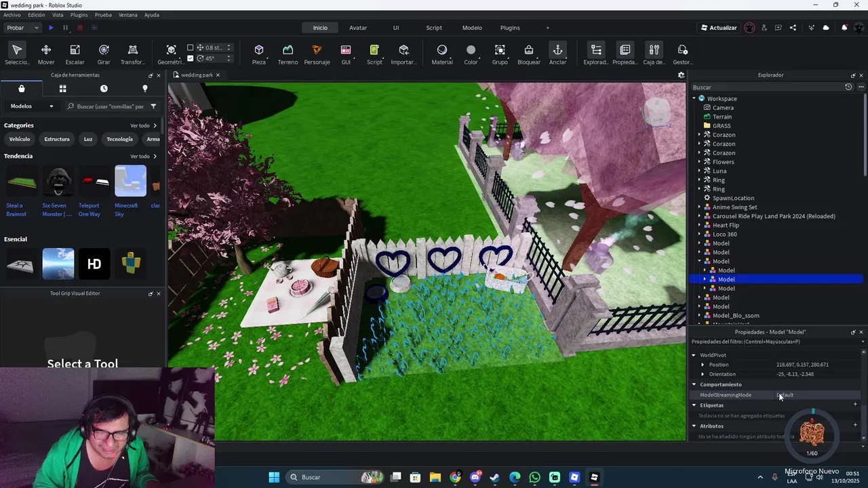Expand the Loco 360 item
Screen dimensions: 868x488
(x=699, y=235)
